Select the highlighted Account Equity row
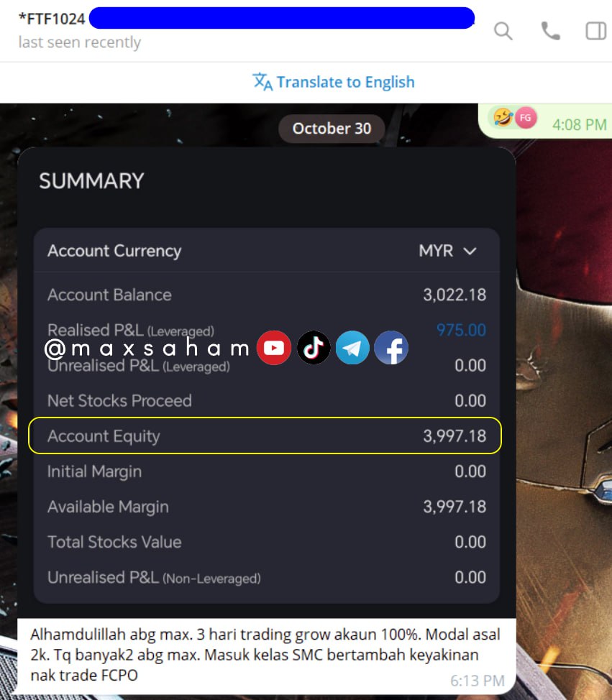The height and width of the screenshot is (700, 612). point(265,436)
